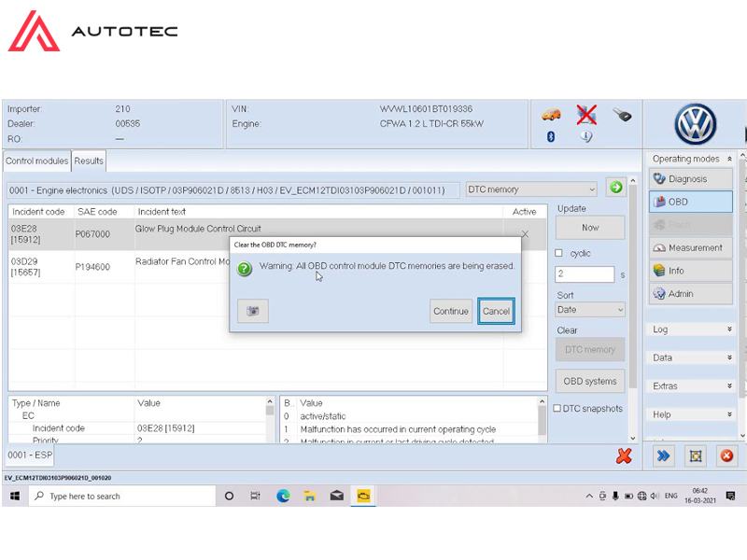Select incident row 03E28 Glow Plug Module

pos(277,234)
